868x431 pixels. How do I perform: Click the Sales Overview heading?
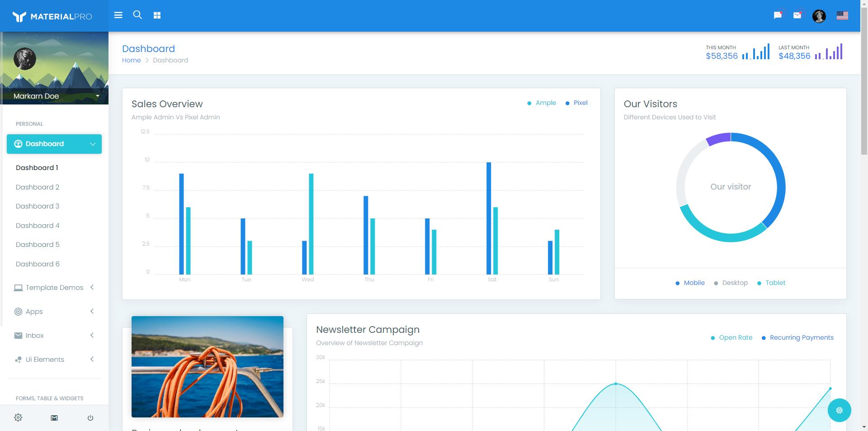167,104
